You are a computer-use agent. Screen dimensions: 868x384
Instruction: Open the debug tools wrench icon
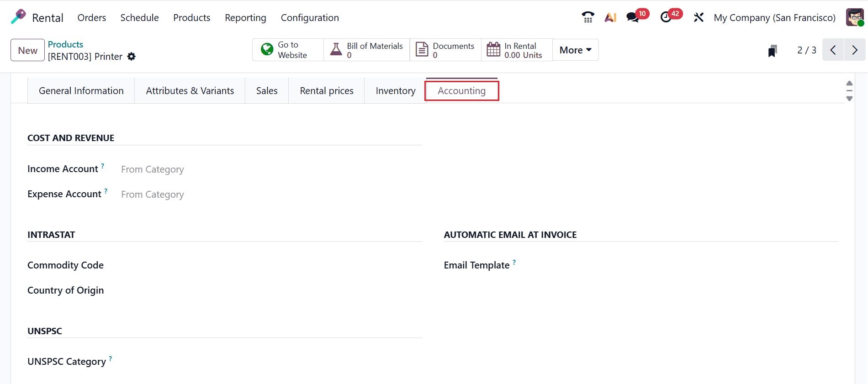699,17
